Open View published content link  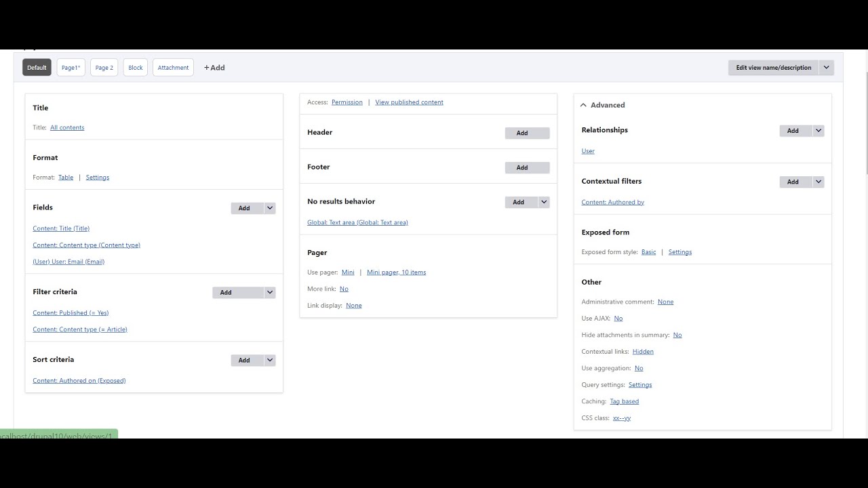click(x=409, y=102)
